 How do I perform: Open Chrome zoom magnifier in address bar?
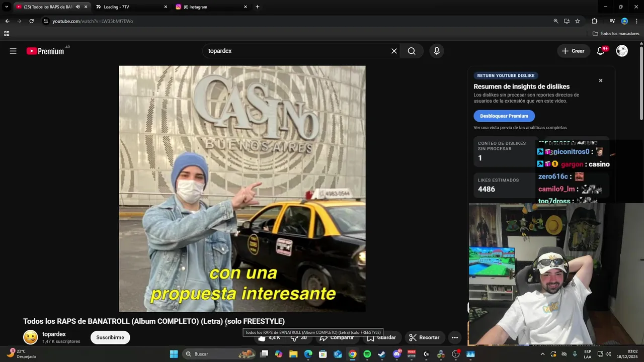(556, 21)
